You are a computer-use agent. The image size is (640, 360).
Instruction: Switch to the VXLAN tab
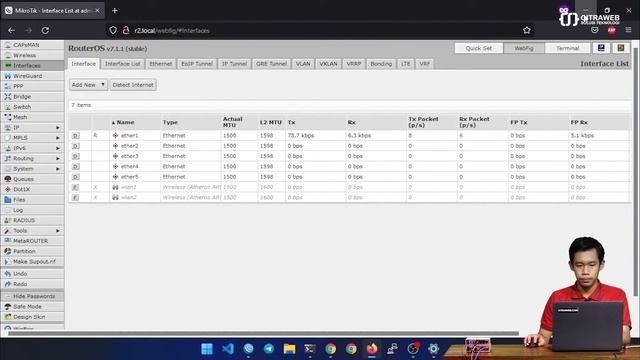click(328, 64)
